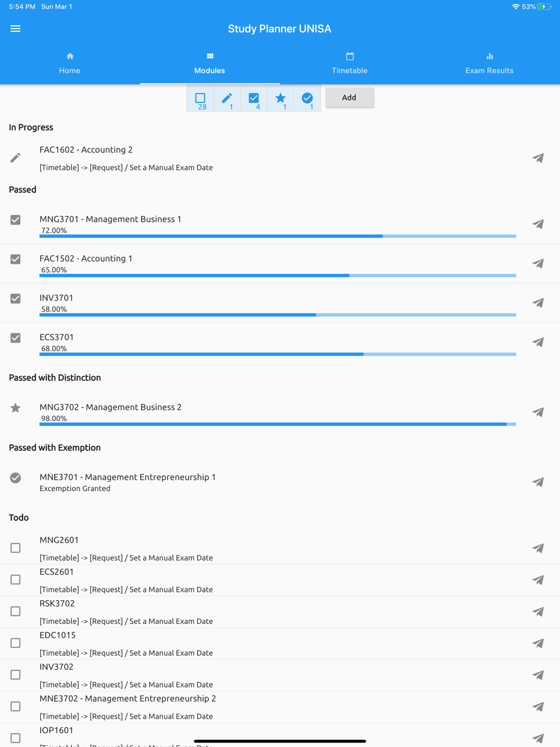
Task: Click the INV3701 58.00% progress bar
Action: (x=278, y=315)
